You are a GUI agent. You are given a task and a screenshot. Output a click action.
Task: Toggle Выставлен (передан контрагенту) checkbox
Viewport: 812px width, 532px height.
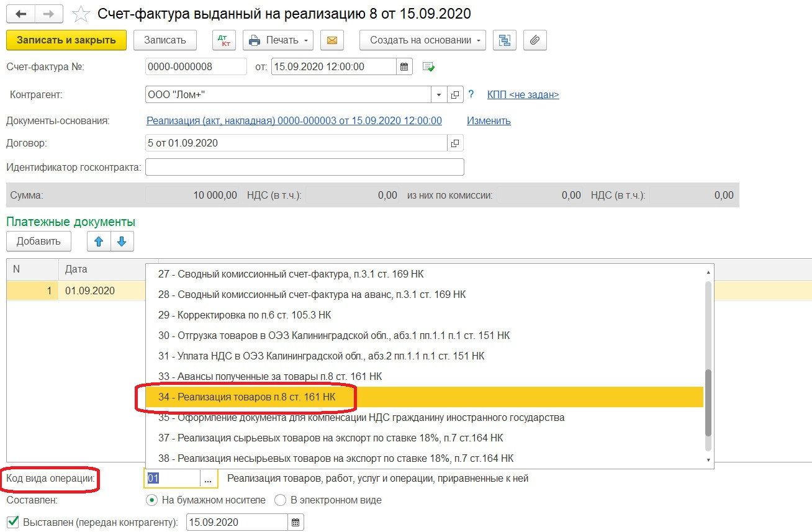[x=12, y=521]
